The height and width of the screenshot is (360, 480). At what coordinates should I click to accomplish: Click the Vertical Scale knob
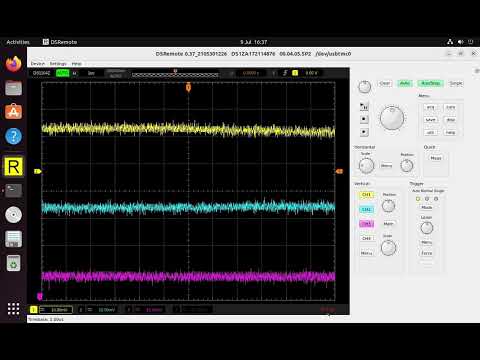coord(388,248)
